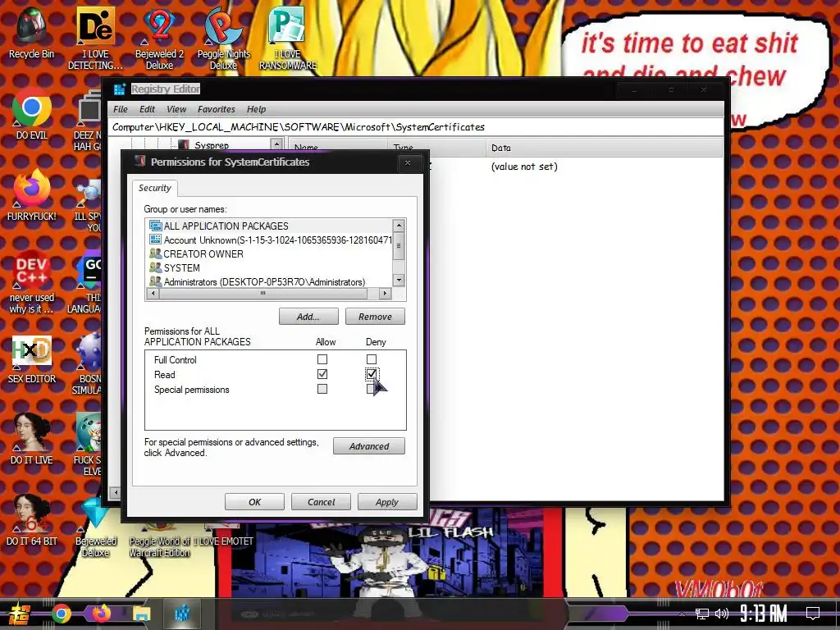The width and height of the screenshot is (840, 630).
Task: Open the View menu
Action: point(176,109)
